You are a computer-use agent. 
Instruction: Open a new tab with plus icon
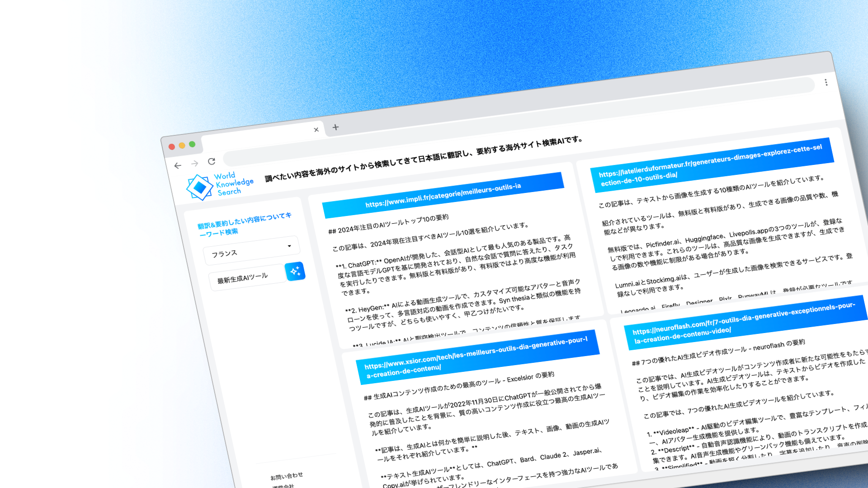335,127
